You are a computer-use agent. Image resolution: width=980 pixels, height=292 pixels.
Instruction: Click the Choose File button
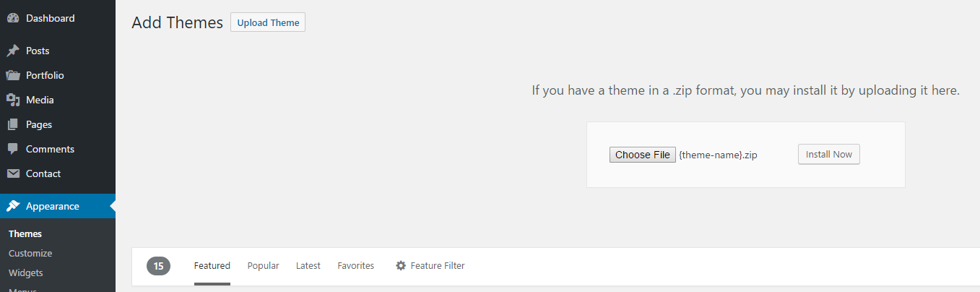642,155
